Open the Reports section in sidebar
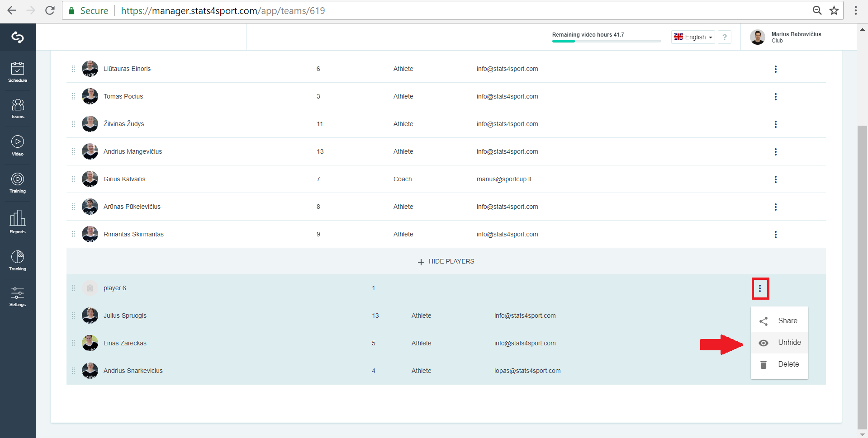The height and width of the screenshot is (438, 868). point(18,221)
